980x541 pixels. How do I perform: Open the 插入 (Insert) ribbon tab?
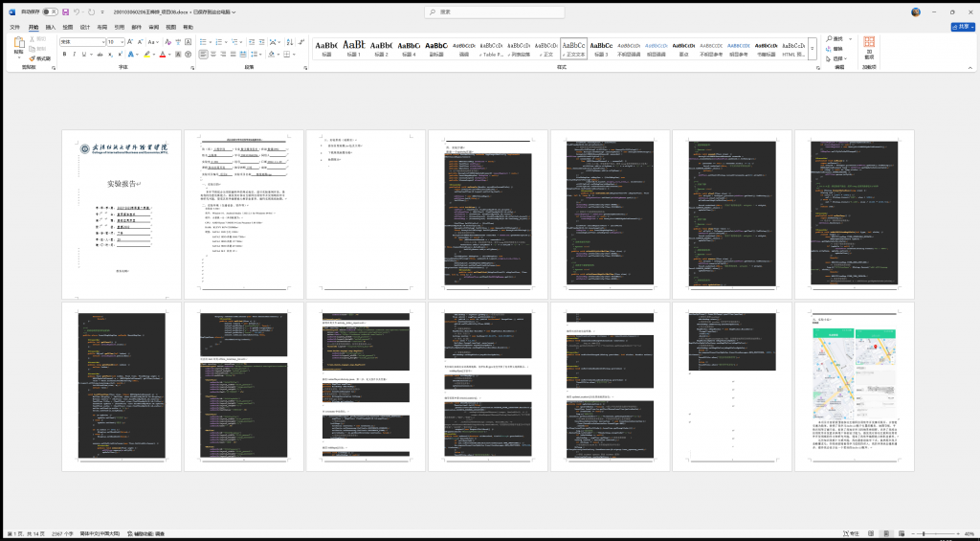coord(51,28)
